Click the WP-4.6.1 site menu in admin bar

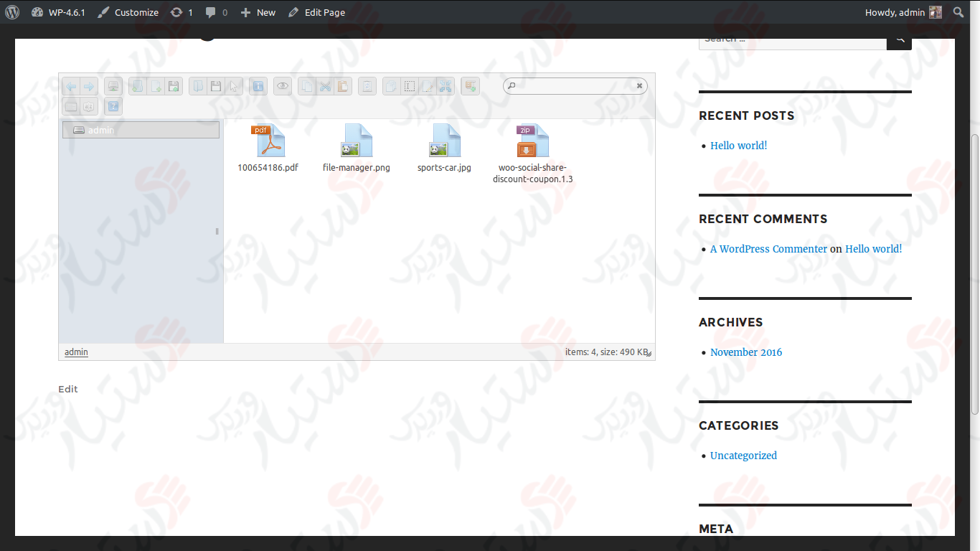[x=57, y=11]
